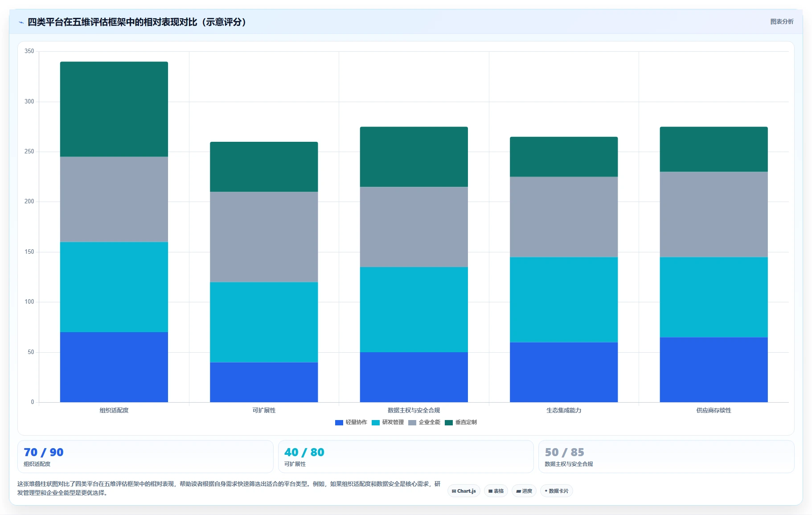Click the gray 企业全能 segment of 组织适配度 bar

click(114, 199)
